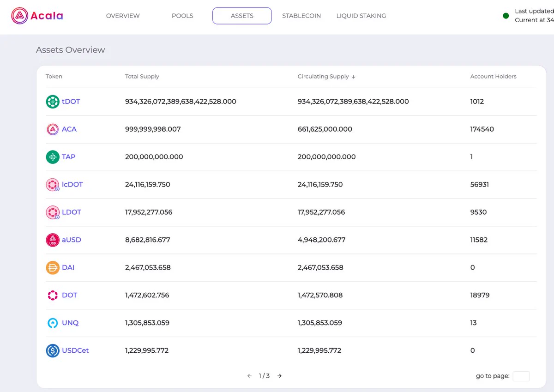This screenshot has width=554, height=392.
Task: Sort by Total Supply column header
Action: coord(142,77)
